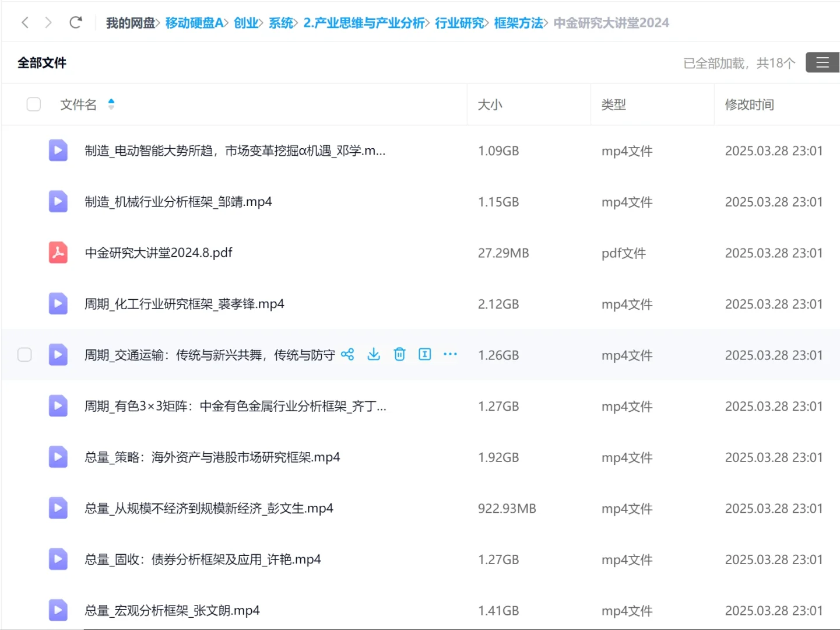Open 总量_从规模不经济到规模新经济_彭文生.mp4
Viewport: 840px width, 630px height.
209,508
